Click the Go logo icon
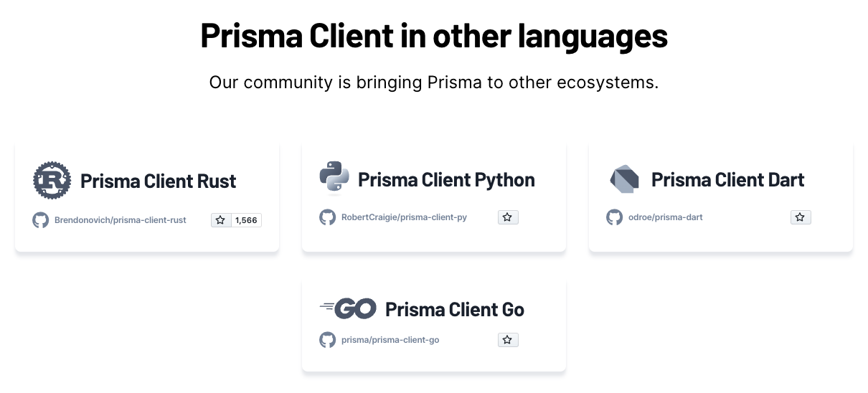The image size is (868, 393). (349, 309)
